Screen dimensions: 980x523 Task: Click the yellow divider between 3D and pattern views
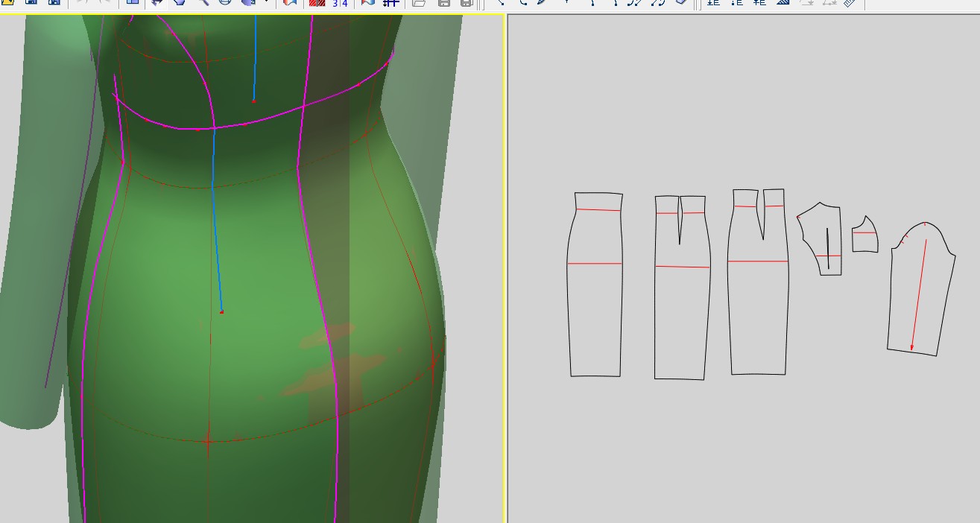pos(506,268)
